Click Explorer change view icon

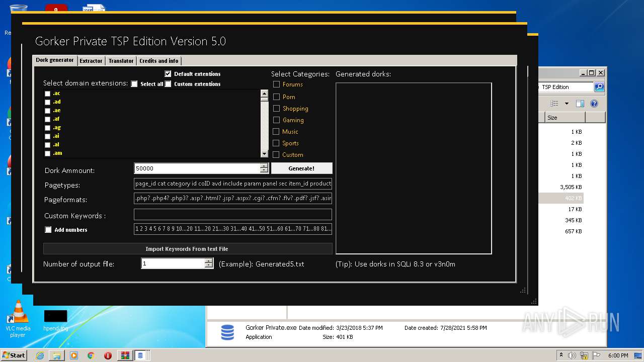tap(554, 104)
